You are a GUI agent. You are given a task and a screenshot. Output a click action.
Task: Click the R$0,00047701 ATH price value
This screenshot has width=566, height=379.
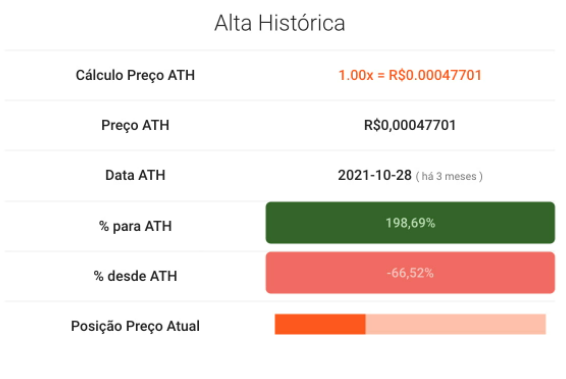pyautogui.click(x=410, y=125)
